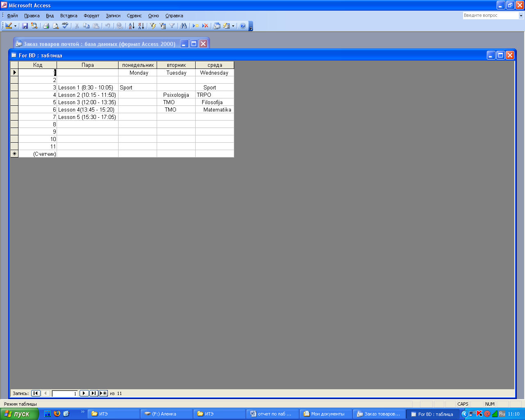The image size is (525, 420).
Task: Open the Записи menu
Action: [x=113, y=16]
